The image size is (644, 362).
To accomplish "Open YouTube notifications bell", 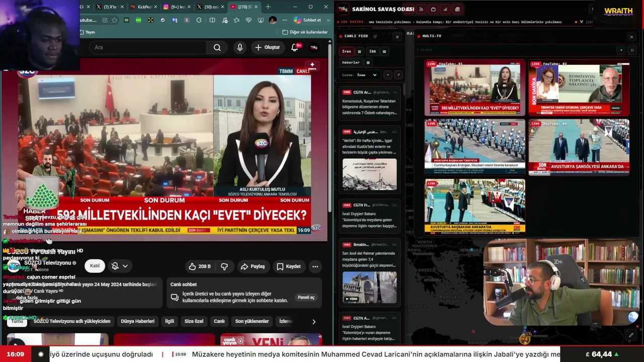I will (x=295, y=47).
